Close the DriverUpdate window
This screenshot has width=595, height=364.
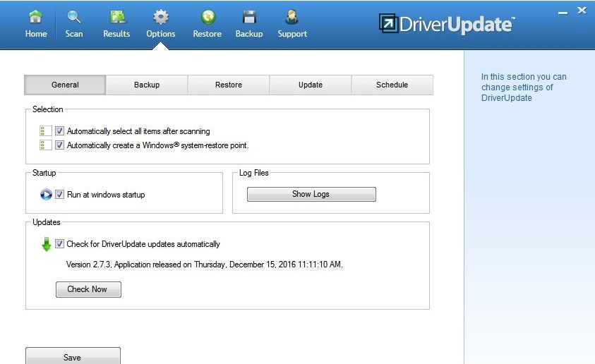click(x=582, y=11)
